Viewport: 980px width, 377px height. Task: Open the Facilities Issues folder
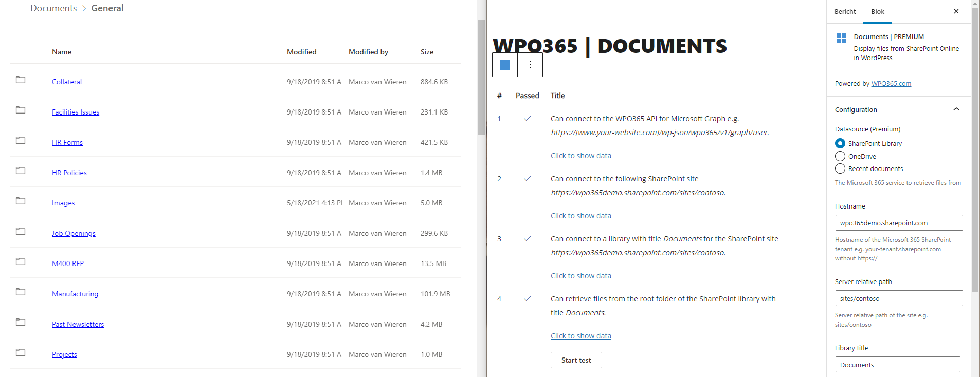pyautogui.click(x=76, y=112)
